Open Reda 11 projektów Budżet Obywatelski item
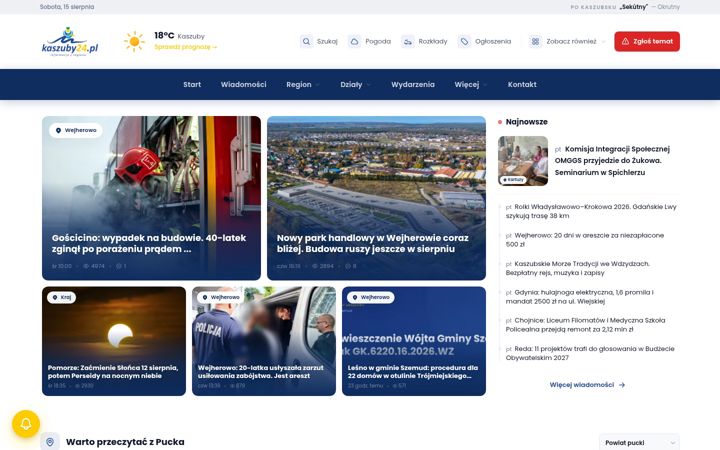This screenshot has height=450, width=720. coord(590,353)
